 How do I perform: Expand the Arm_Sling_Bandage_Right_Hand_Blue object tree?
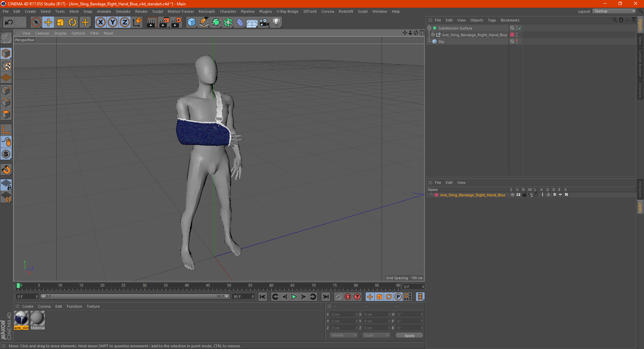click(433, 35)
